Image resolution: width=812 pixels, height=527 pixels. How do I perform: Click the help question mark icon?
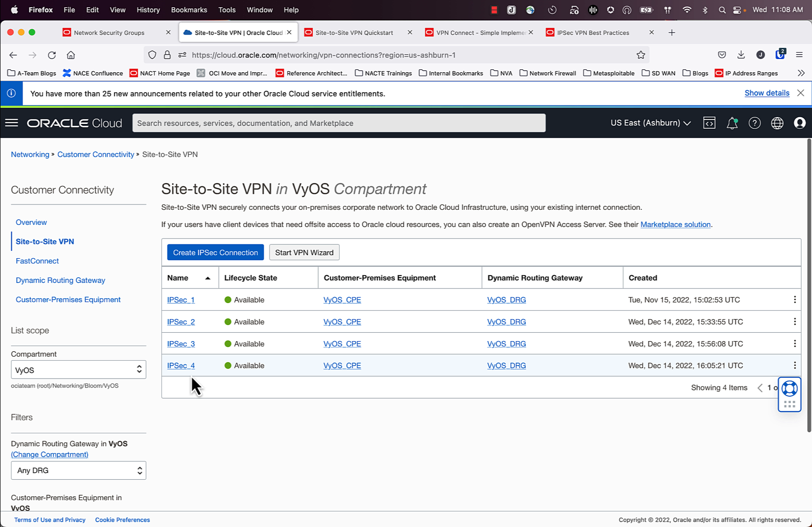tap(754, 123)
